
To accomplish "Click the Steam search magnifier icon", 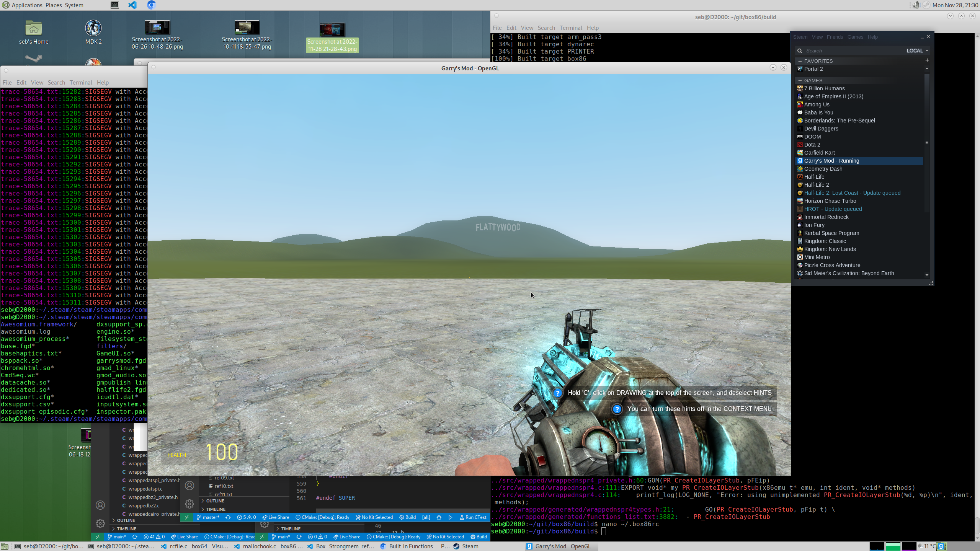I will tap(800, 51).
